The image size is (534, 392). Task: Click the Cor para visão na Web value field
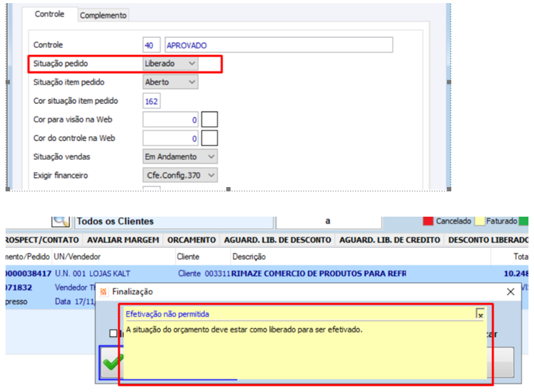point(170,120)
